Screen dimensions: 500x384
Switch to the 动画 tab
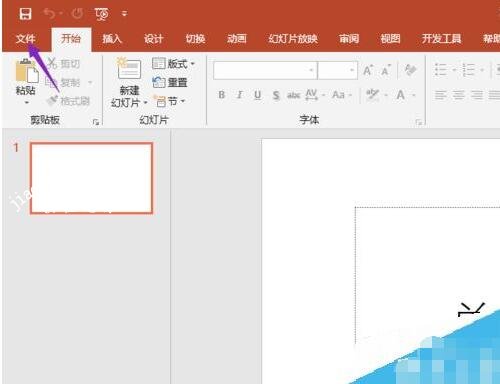pyautogui.click(x=237, y=39)
